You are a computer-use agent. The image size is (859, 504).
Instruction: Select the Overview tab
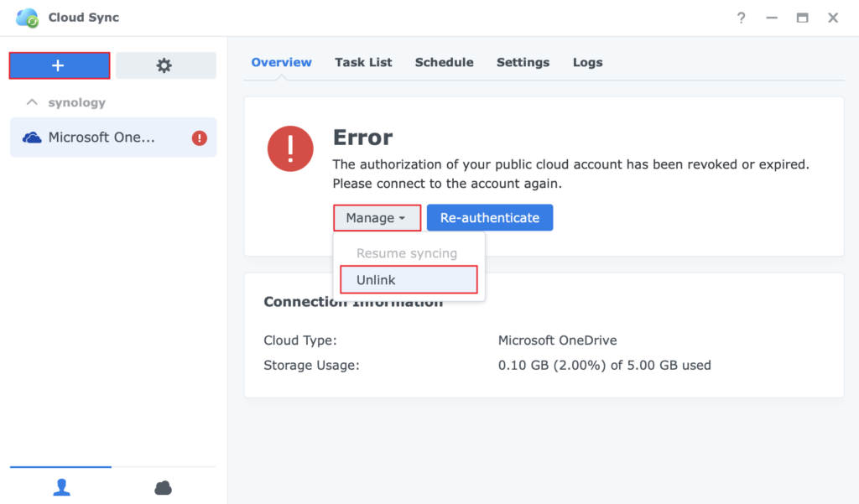(281, 62)
